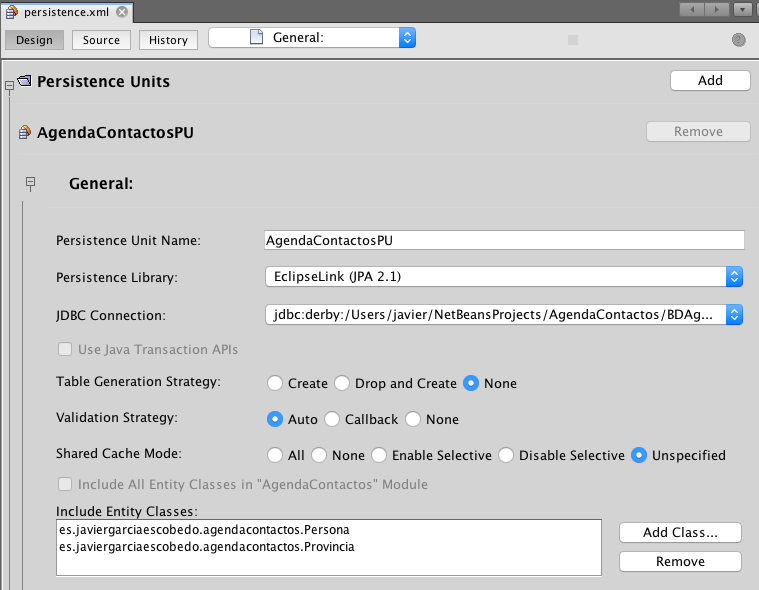Close the persistence.xml tab
The image size is (759, 590).
(121, 13)
